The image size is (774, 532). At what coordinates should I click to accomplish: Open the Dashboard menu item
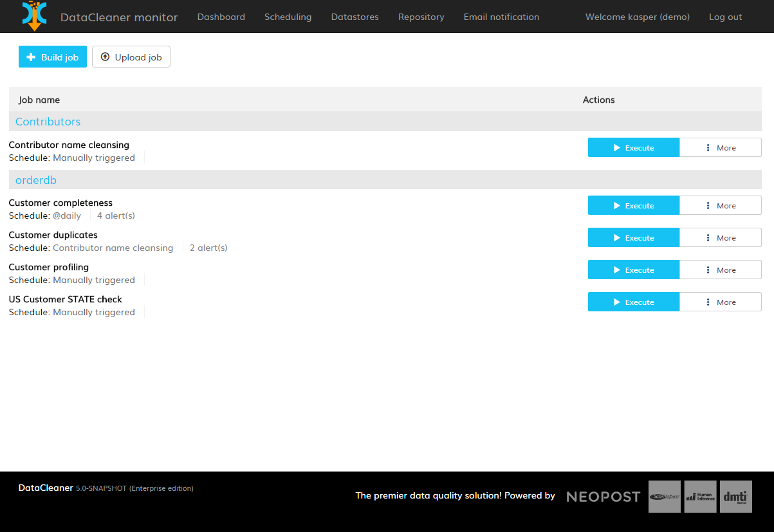(x=221, y=17)
